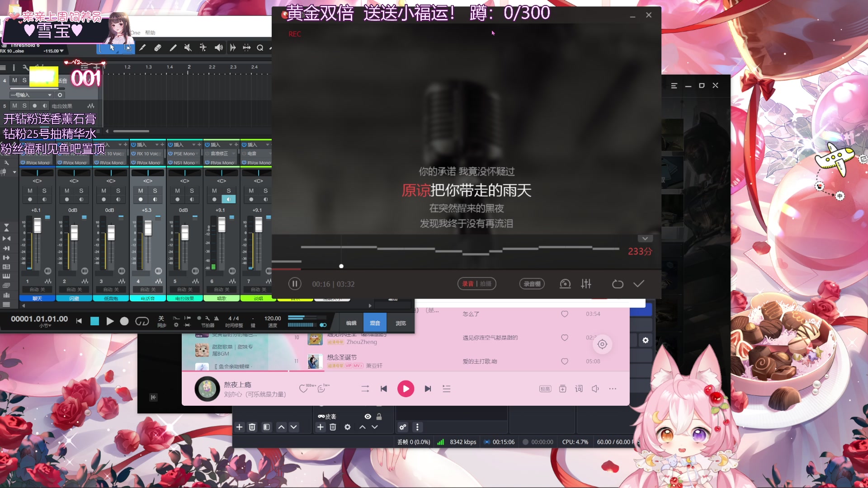The image size is (868, 488).
Task: Select the eraser tool in DAW toolbar
Action: click(x=158, y=47)
